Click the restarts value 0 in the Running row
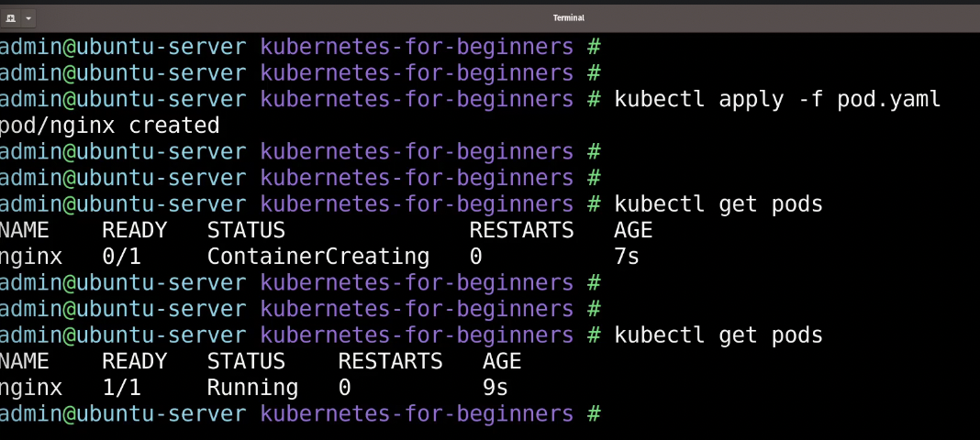Screen dimensions: 980x440 tap(344, 388)
